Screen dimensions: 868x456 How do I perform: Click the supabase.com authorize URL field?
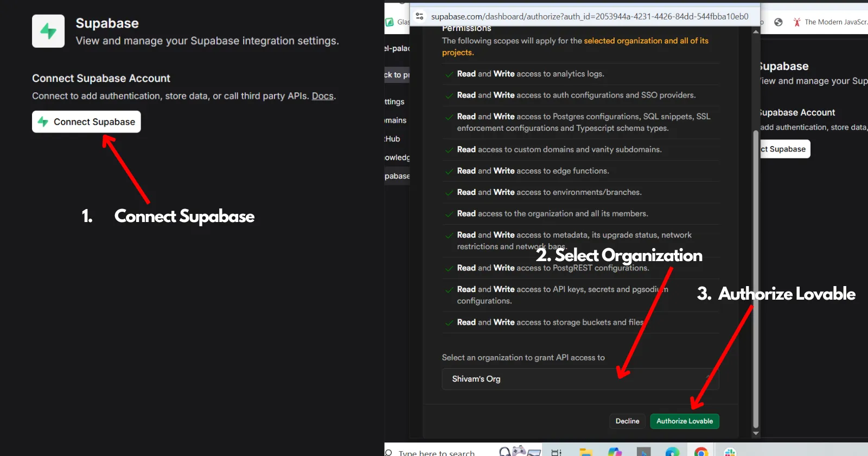(590, 16)
